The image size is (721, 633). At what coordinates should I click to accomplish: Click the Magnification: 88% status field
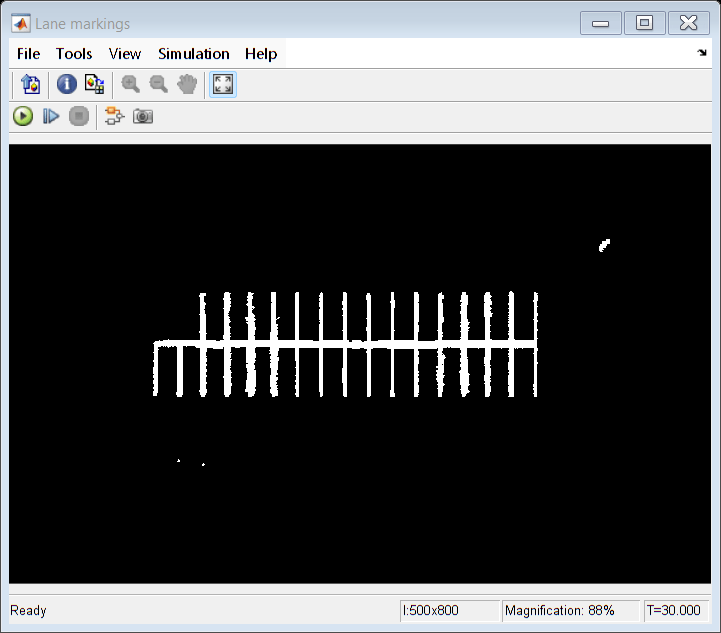[571, 610]
